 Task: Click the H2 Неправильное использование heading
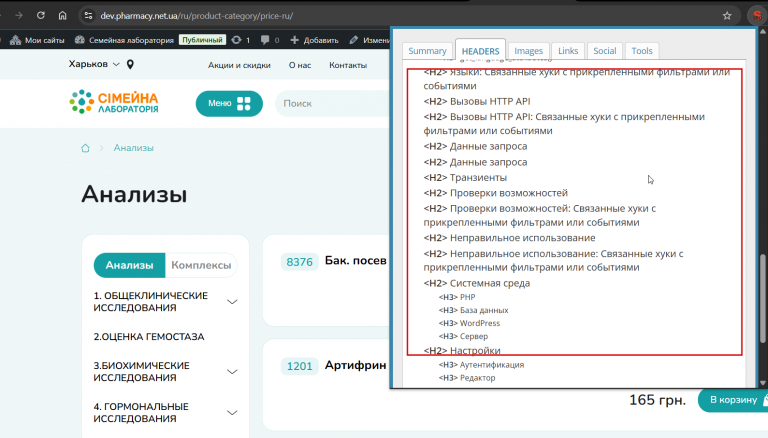pos(509,238)
